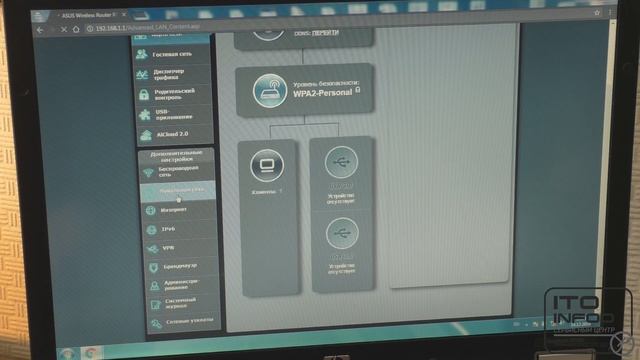Bookmark the page with the star icon

(597, 13)
